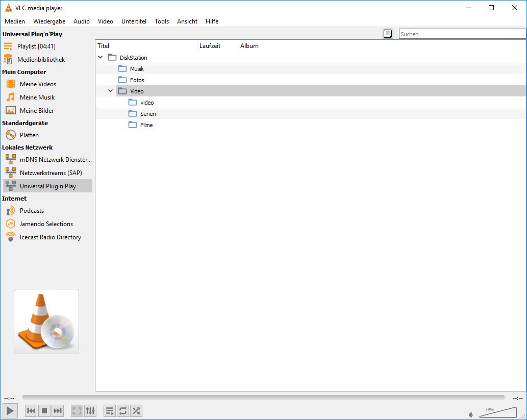Select mDNS Netzwerk Dienste entry
527x420 pixels.
coord(47,159)
